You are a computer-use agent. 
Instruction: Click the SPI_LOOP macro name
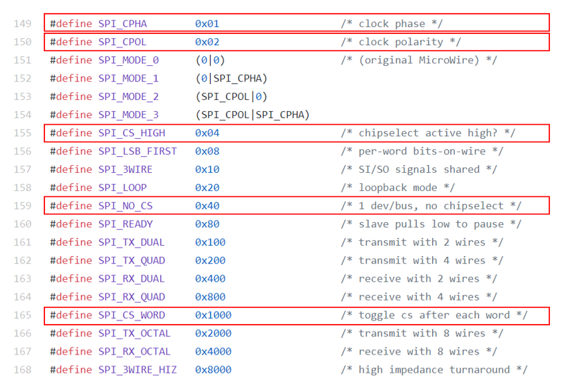(x=122, y=188)
